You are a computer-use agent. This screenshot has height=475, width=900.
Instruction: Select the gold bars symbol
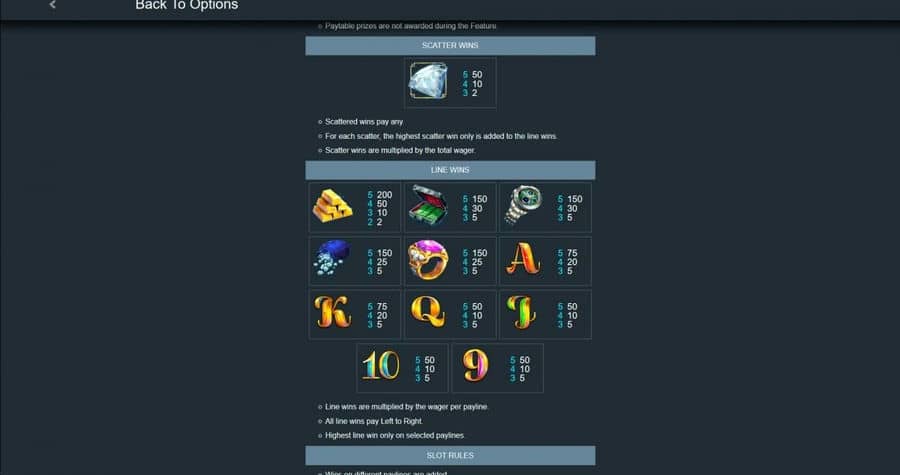click(332, 206)
